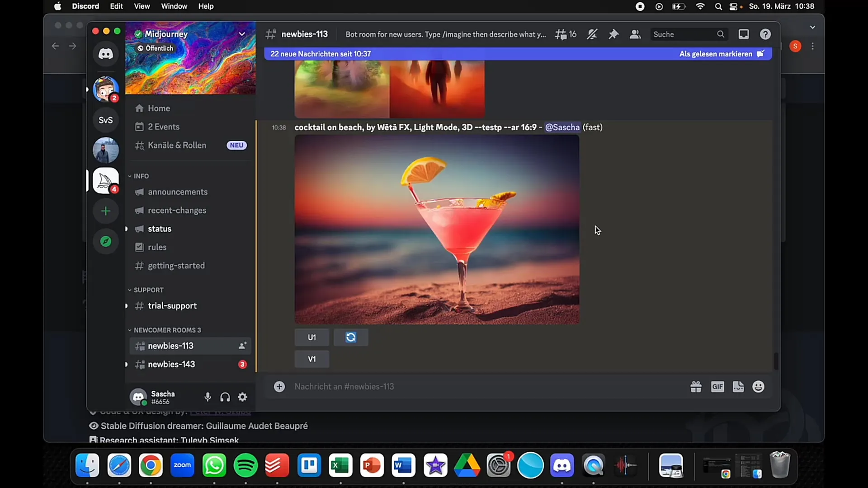Open the View menu
868x488 pixels.
pyautogui.click(x=142, y=6)
